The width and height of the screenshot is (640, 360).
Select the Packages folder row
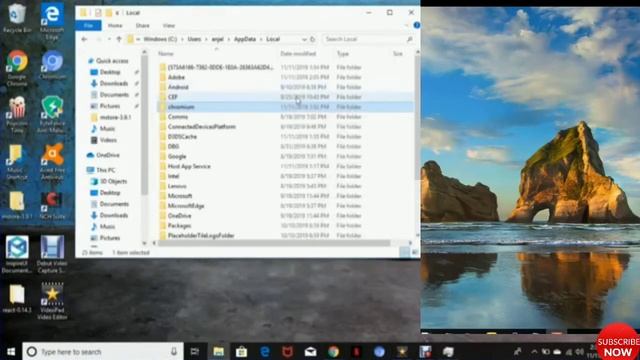tap(285, 226)
